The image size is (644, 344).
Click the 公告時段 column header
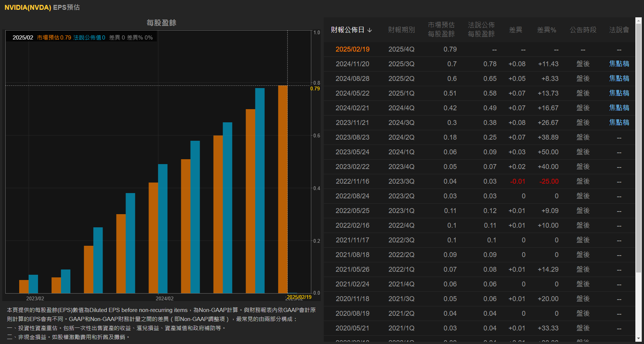[x=583, y=30]
